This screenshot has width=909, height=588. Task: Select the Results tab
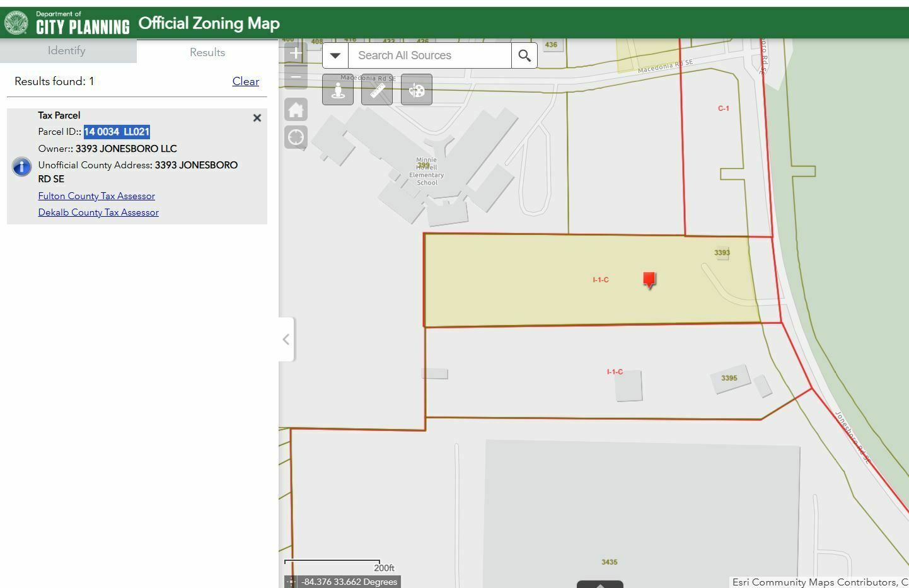(x=207, y=52)
